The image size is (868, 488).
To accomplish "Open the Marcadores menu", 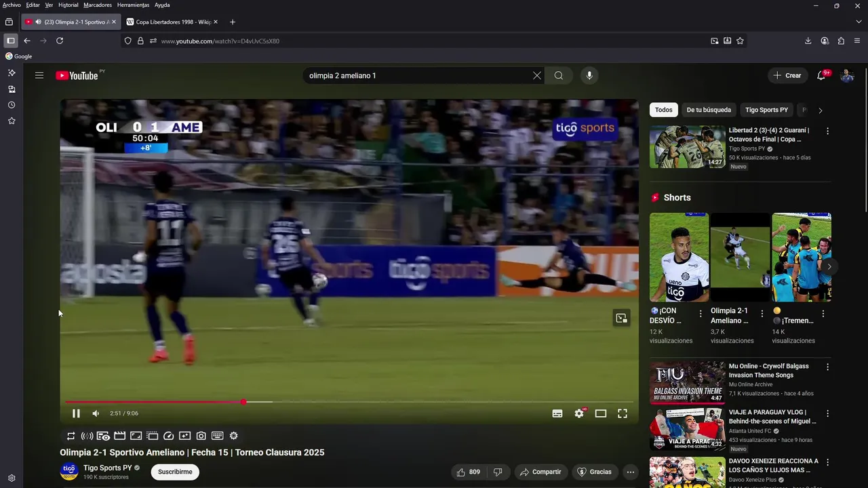I will tap(98, 5).
